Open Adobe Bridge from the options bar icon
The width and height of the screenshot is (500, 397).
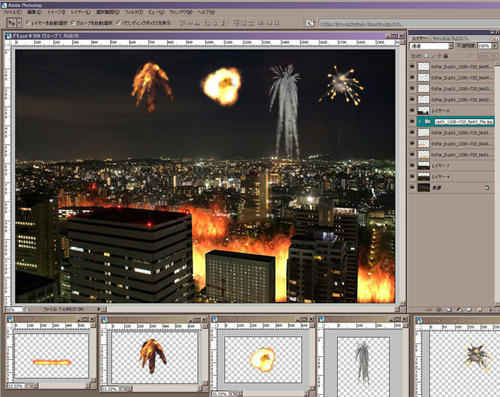[310, 23]
